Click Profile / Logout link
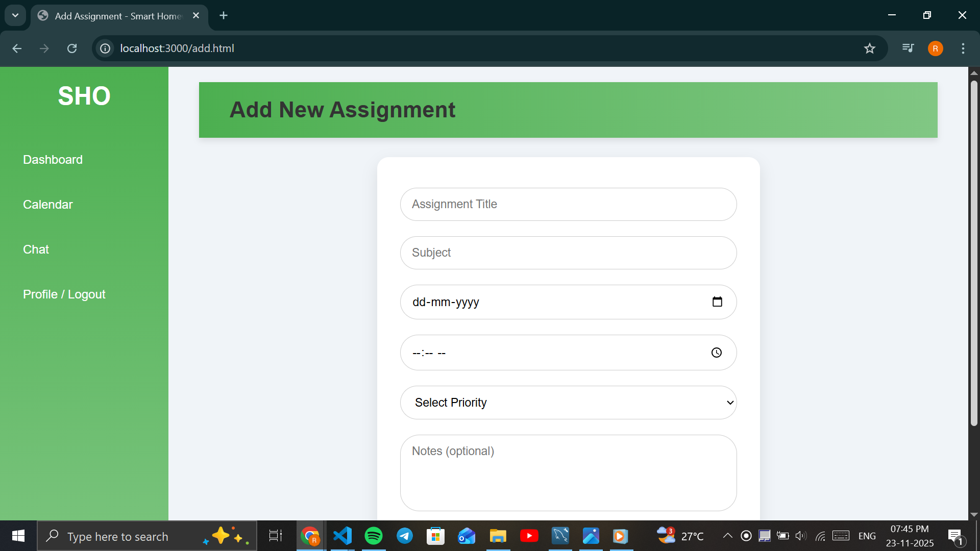 pyautogui.click(x=64, y=294)
